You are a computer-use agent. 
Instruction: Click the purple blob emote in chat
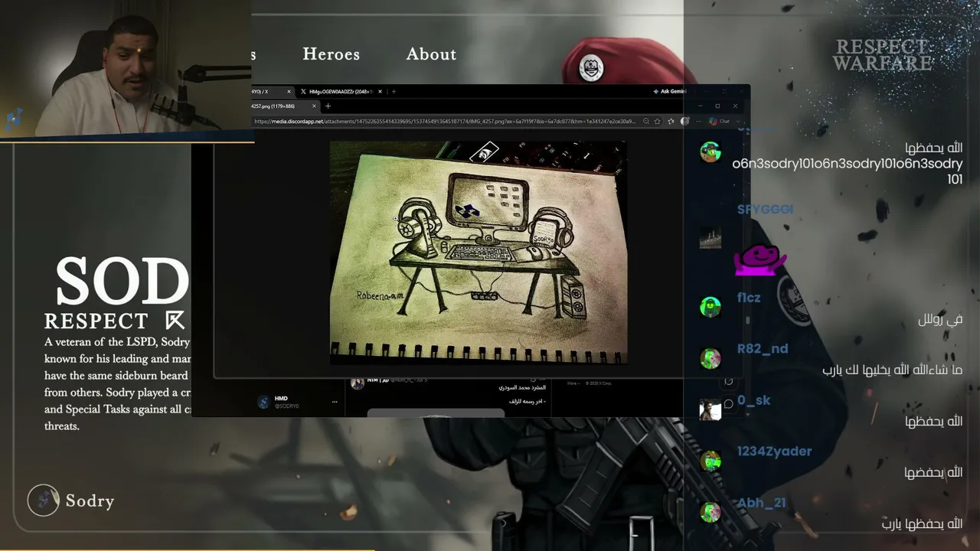(x=759, y=260)
